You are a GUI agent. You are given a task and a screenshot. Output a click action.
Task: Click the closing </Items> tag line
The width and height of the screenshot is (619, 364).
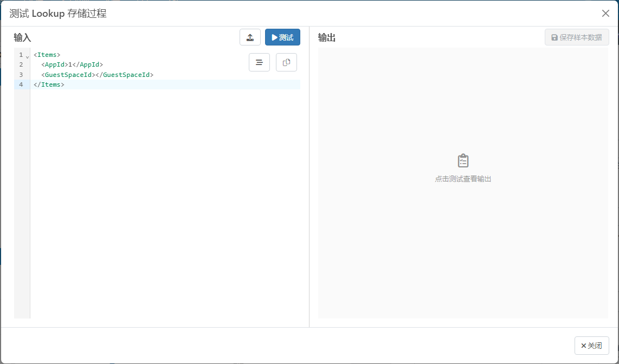click(49, 84)
